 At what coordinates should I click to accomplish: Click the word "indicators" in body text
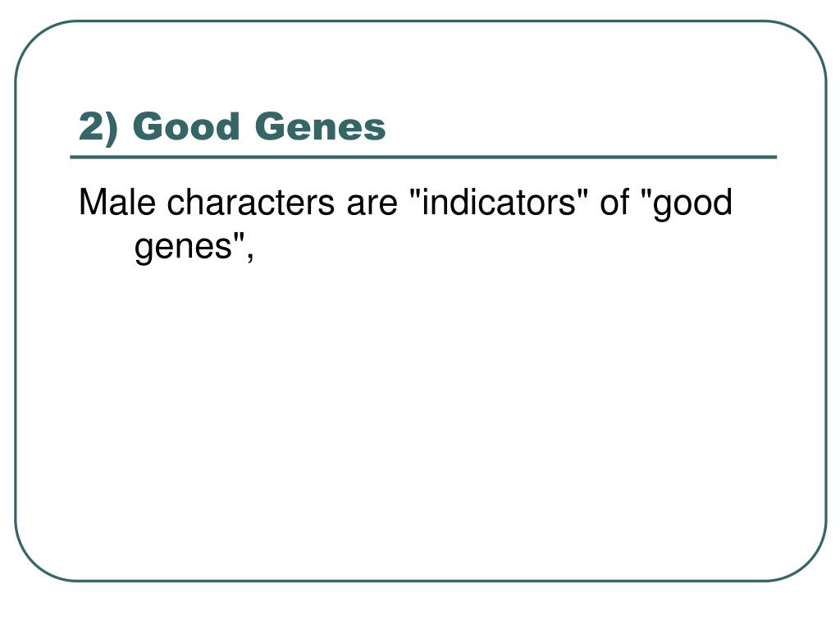(498, 202)
